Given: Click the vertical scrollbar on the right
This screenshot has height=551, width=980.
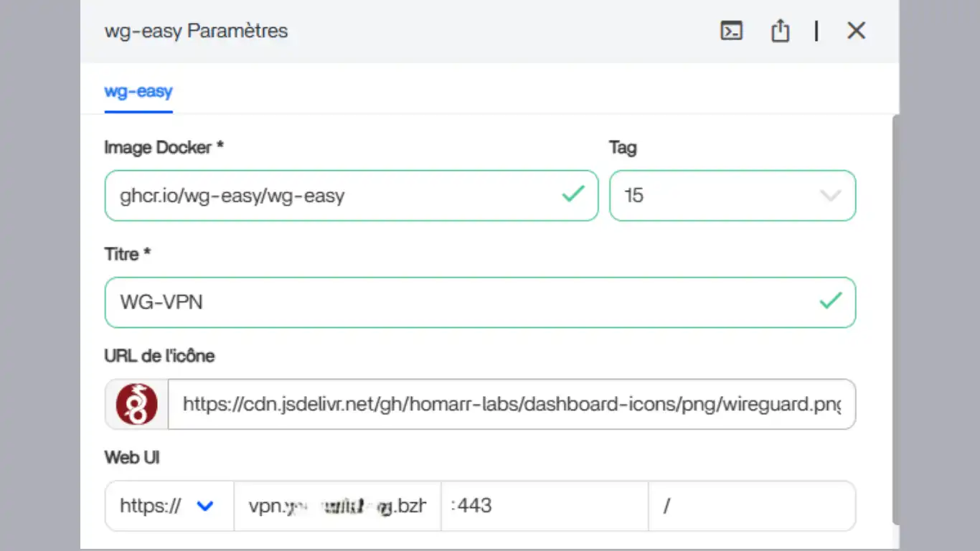Looking at the screenshot, I should pyautogui.click(x=895, y=316).
